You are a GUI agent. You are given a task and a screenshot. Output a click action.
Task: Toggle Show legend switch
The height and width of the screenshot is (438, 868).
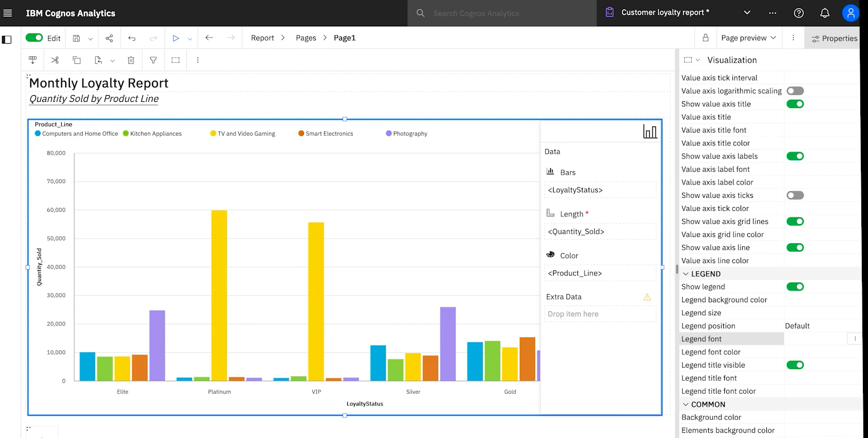pyautogui.click(x=795, y=287)
